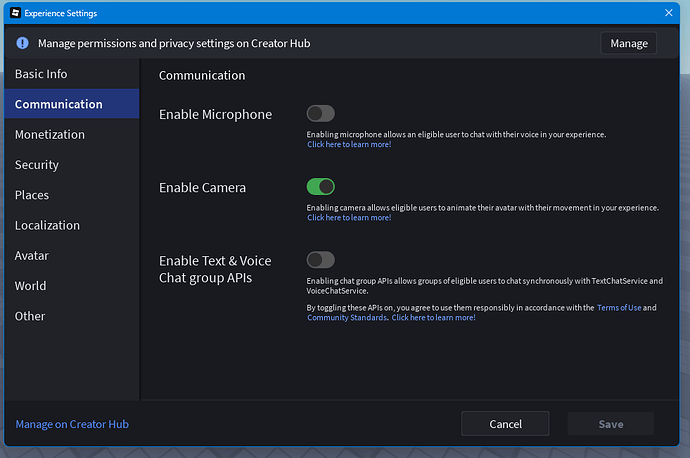The image size is (690, 458).
Task: Click the Roblox Studio logo icon in title bar
Action: pyautogui.click(x=15, y=13)
